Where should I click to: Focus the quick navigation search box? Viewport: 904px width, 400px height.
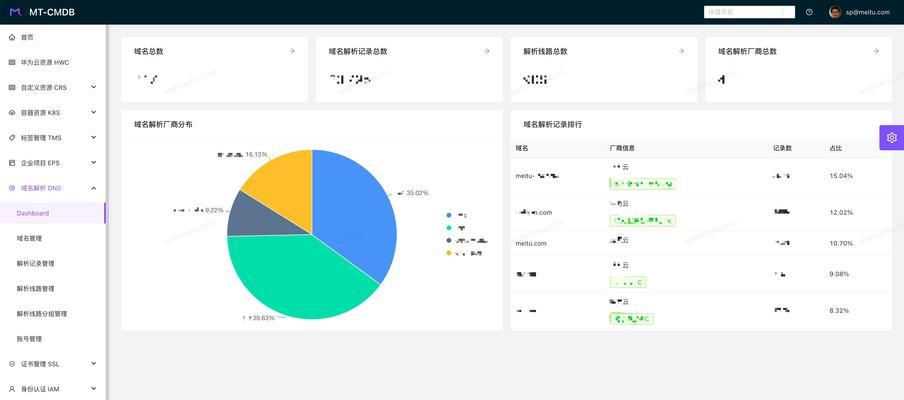pyautogui.click(x=749, y=12)
